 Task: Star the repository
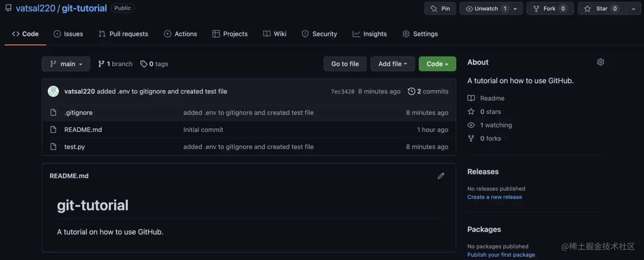point(601,8)
